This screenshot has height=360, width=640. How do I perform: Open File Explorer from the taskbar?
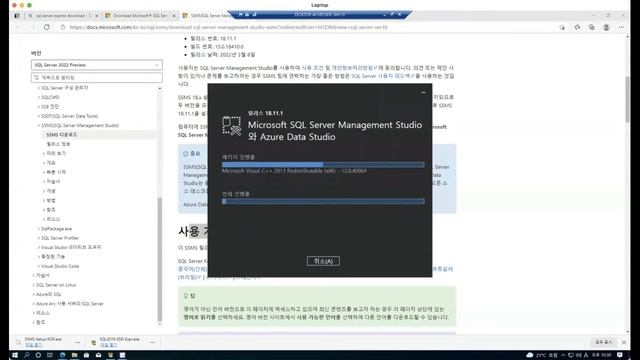(74, 355)
